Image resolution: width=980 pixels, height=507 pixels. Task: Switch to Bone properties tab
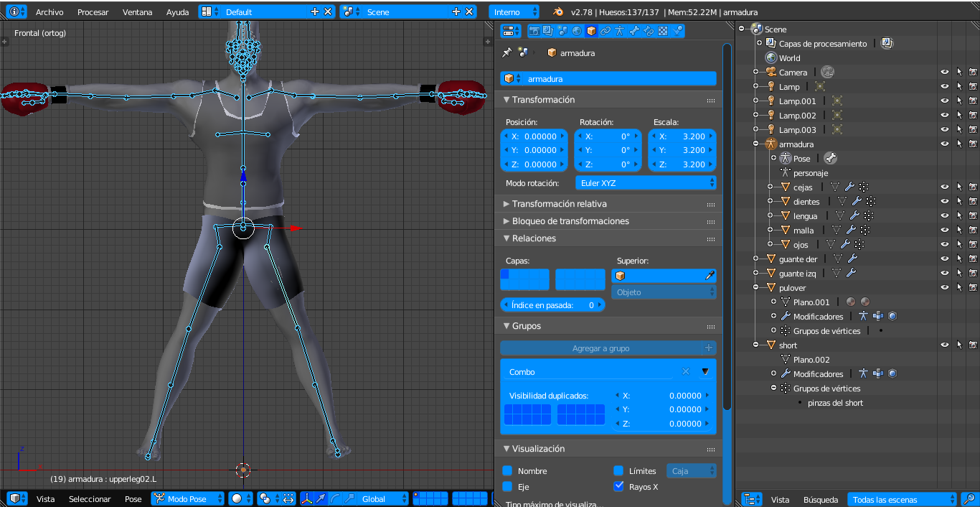point(635,31)
